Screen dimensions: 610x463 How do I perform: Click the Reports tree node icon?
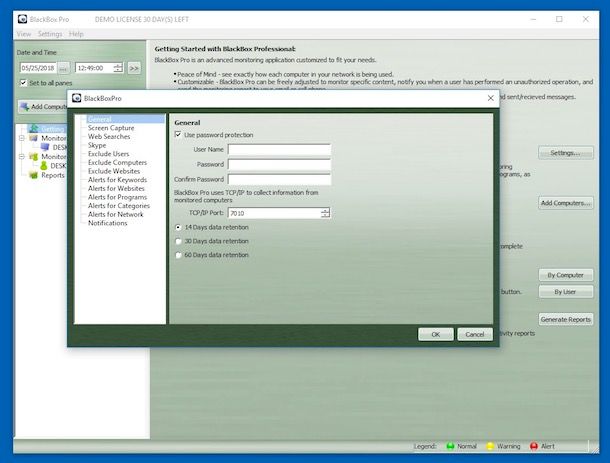coord(33,175)
